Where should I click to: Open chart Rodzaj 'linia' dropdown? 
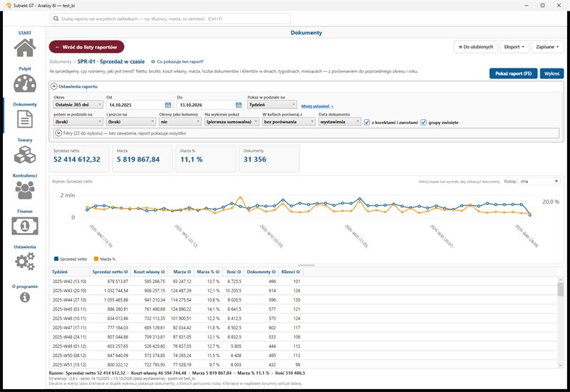click(539, 181)
